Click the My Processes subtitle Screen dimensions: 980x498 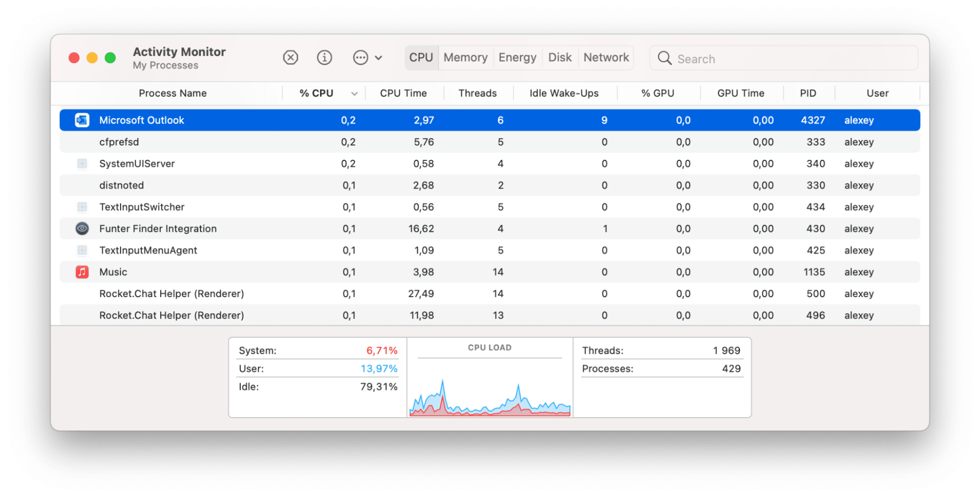(165, 66)
